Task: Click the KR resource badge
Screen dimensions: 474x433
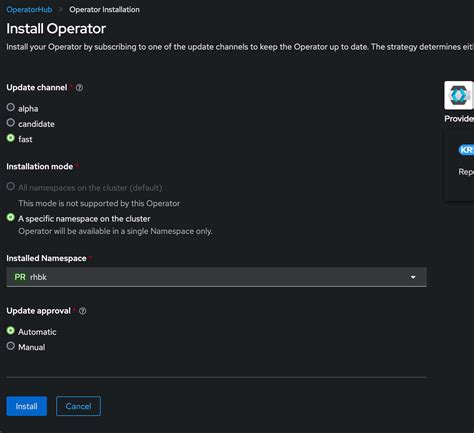Action: coord(466,150)
